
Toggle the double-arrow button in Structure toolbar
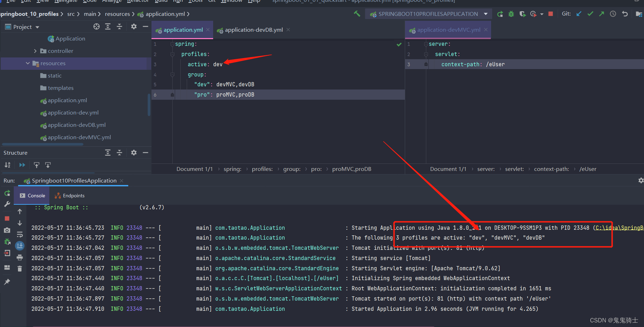tap(22, 165)
